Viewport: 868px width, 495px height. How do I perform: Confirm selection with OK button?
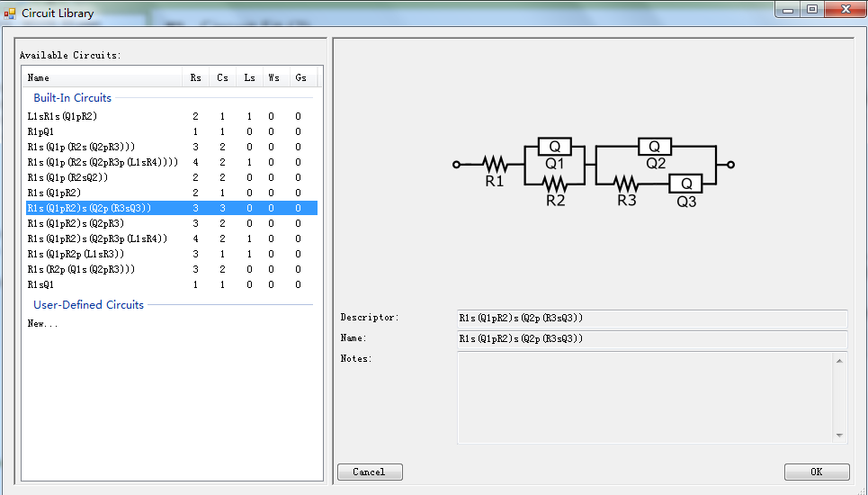click(x=816, y=472)
